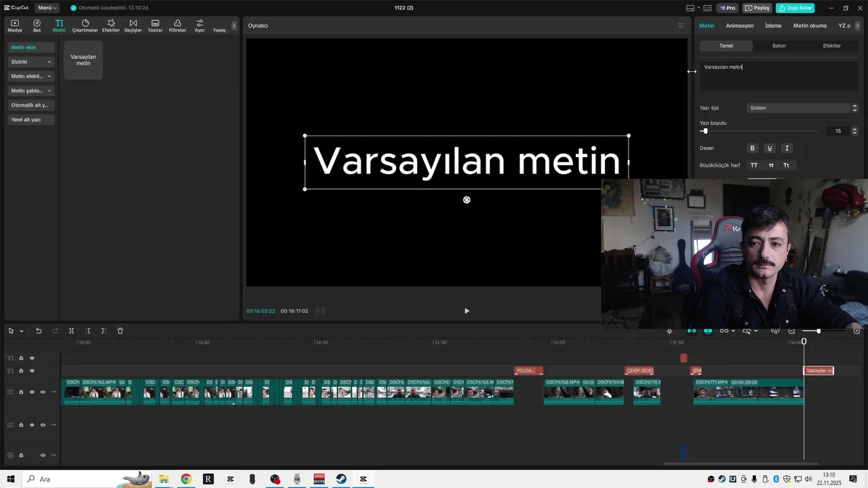
Task: Click the undo arrow in the timeline toolbar
Action: [x=39, y=331]
